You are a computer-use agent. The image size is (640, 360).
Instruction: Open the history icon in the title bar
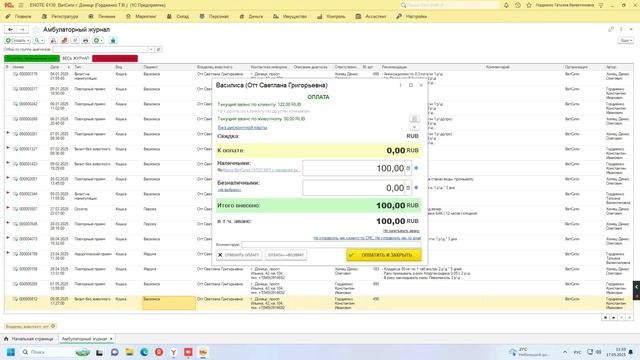pyautogui.click(x=518, y=5)
